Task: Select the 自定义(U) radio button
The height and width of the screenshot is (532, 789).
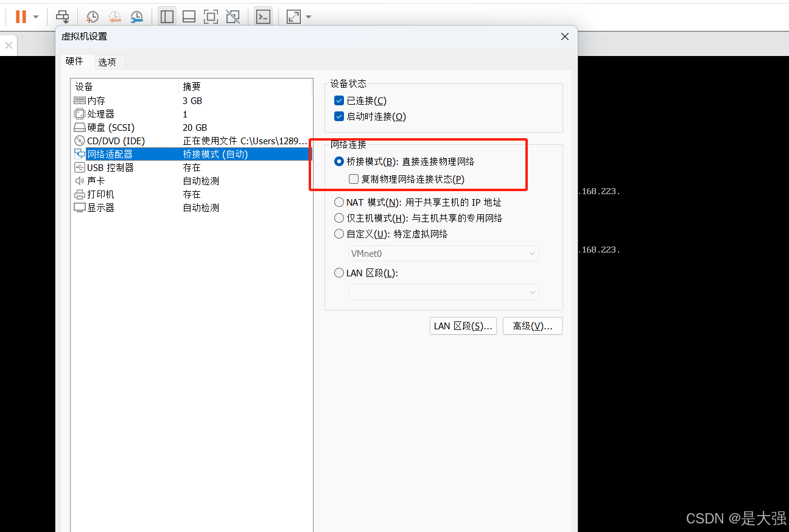Action: coord(339,234)
